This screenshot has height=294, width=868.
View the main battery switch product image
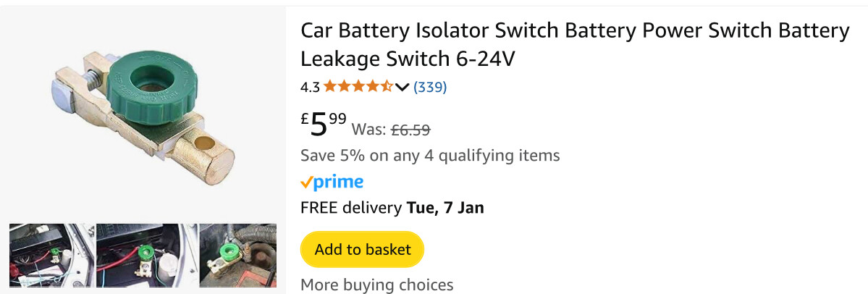click(x=142, y=110)
